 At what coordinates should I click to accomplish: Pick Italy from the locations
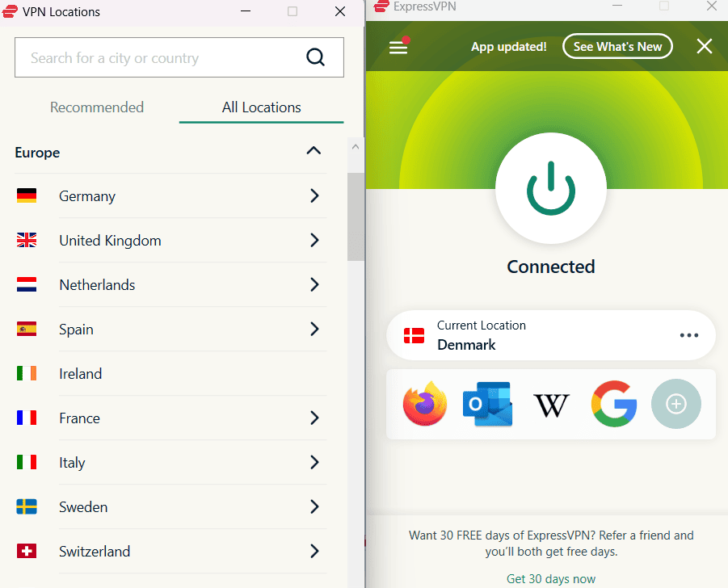171,462
